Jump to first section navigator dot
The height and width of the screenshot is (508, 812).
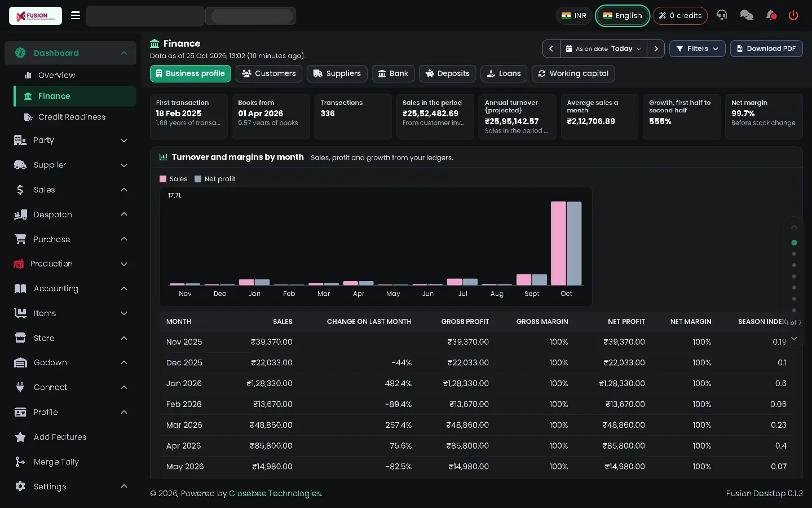click(794, 243)
